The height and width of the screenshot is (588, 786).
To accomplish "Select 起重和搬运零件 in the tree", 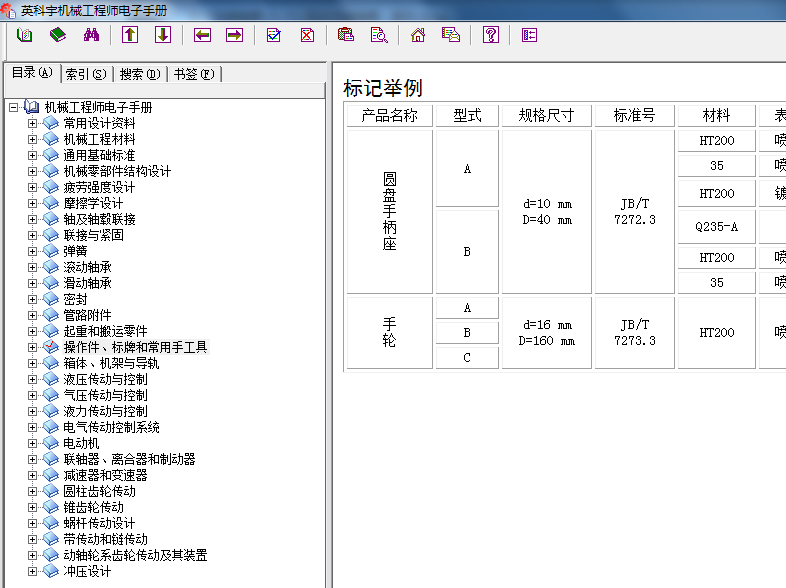I will pyautogui.click(x=105, y=331).
